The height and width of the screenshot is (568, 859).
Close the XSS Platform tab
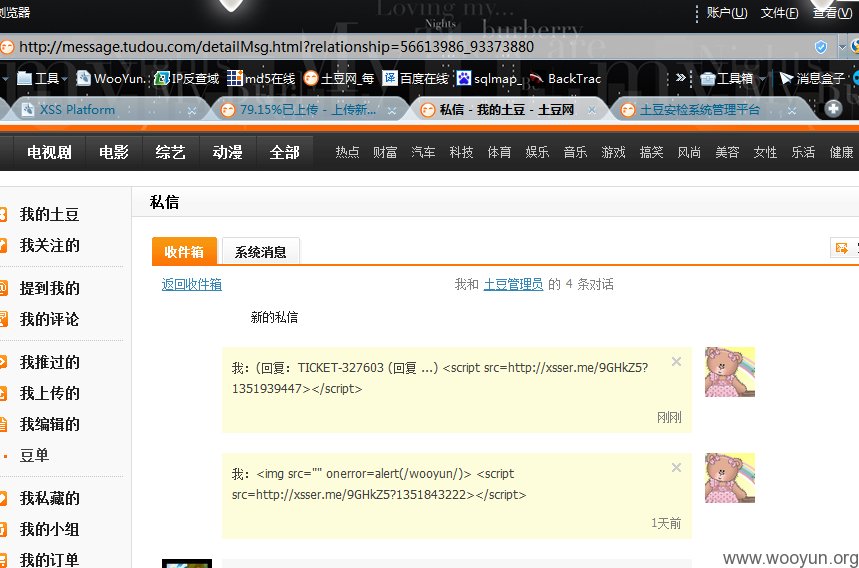pos(192,111)
